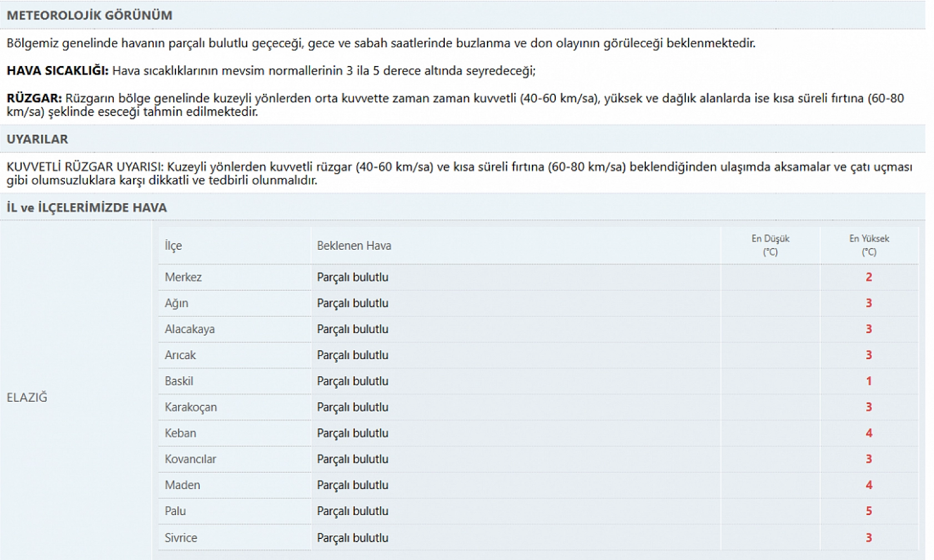Click the high temperature value for Baskil

point(868,381)
